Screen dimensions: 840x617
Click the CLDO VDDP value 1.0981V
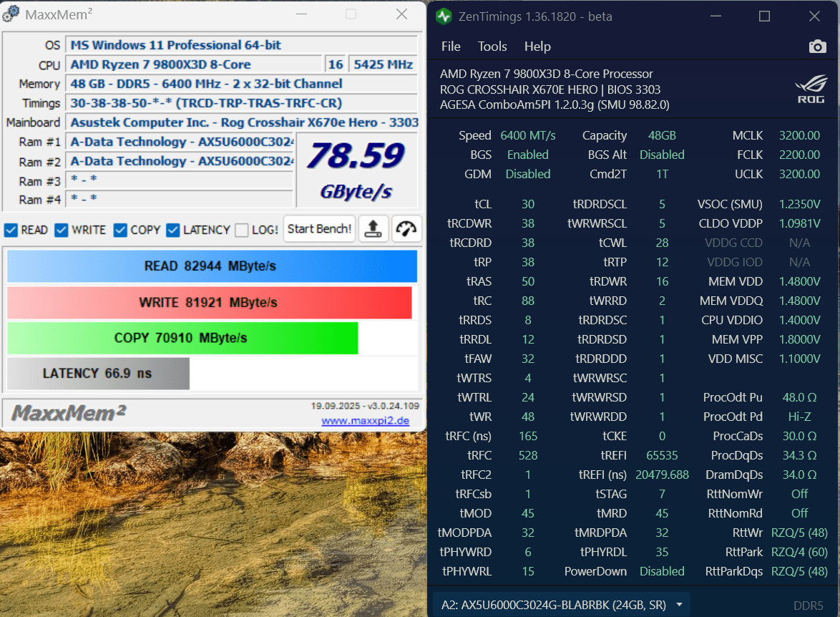799,223
